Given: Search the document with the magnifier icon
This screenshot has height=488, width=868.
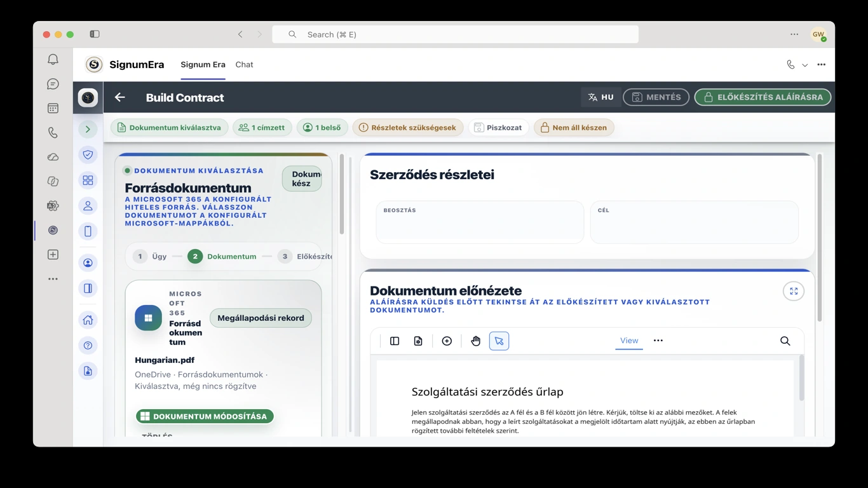Looking at the screenshot, I should [785, 341].
